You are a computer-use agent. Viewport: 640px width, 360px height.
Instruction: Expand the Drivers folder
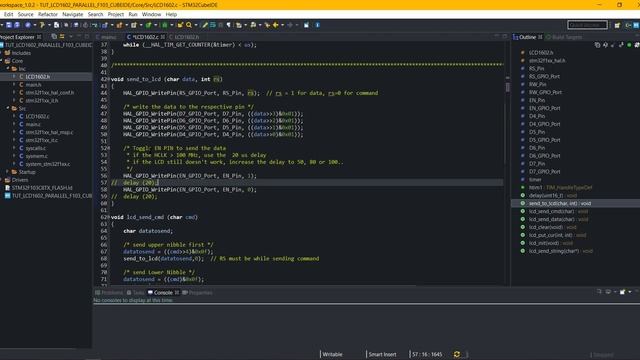[x=2, y=180]
